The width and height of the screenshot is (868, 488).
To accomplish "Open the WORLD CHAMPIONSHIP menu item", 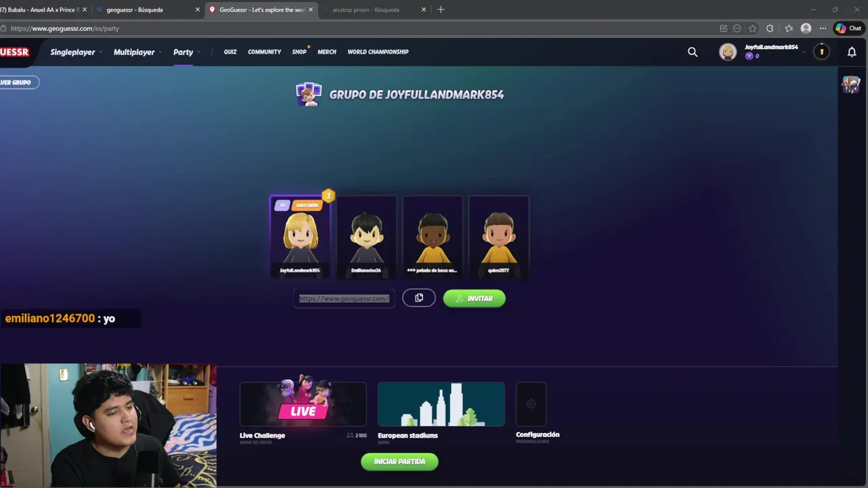I will point(378,52).
